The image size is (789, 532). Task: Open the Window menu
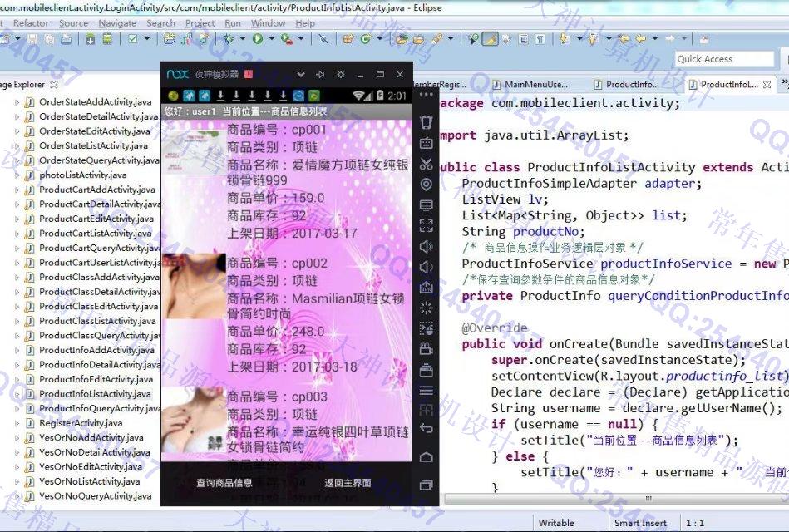coord(268,23)
